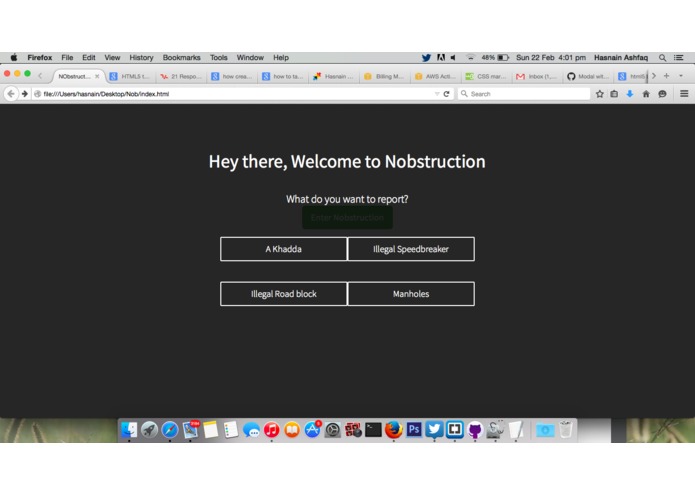Screen dimensions: 695x494
Task: Open Spotlight search magnifier icon
Action: (662, 58)
